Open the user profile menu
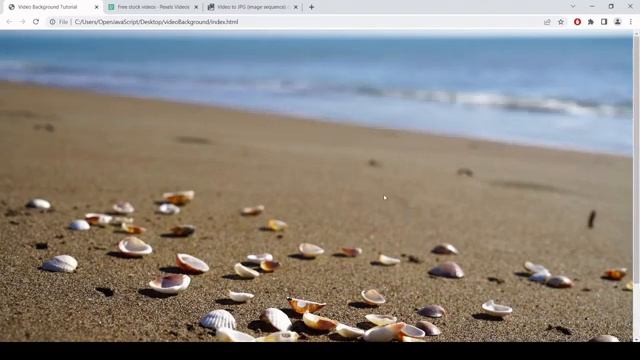 point(618,22)
